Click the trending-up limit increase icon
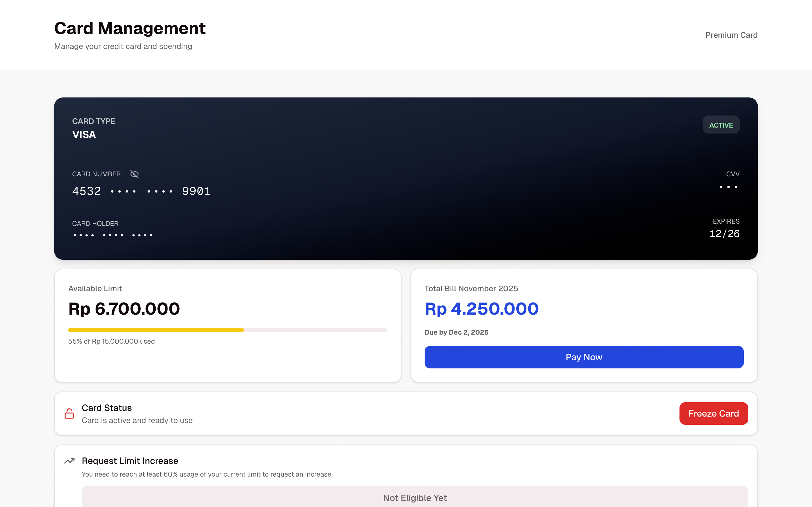 69,461
